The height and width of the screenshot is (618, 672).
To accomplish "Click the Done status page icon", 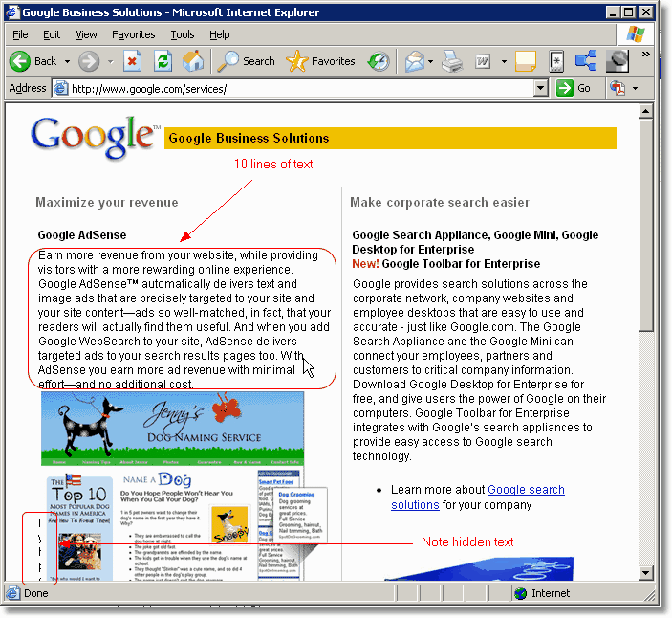I will [x=12, y=593].
